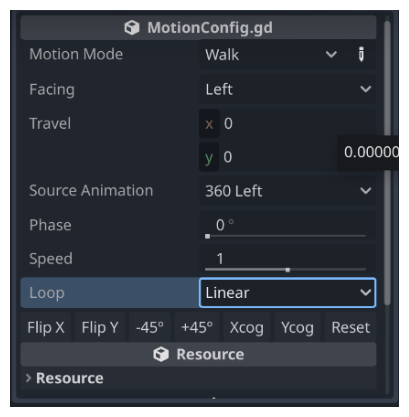Click the Flip Y button

[x=100, y=327]
